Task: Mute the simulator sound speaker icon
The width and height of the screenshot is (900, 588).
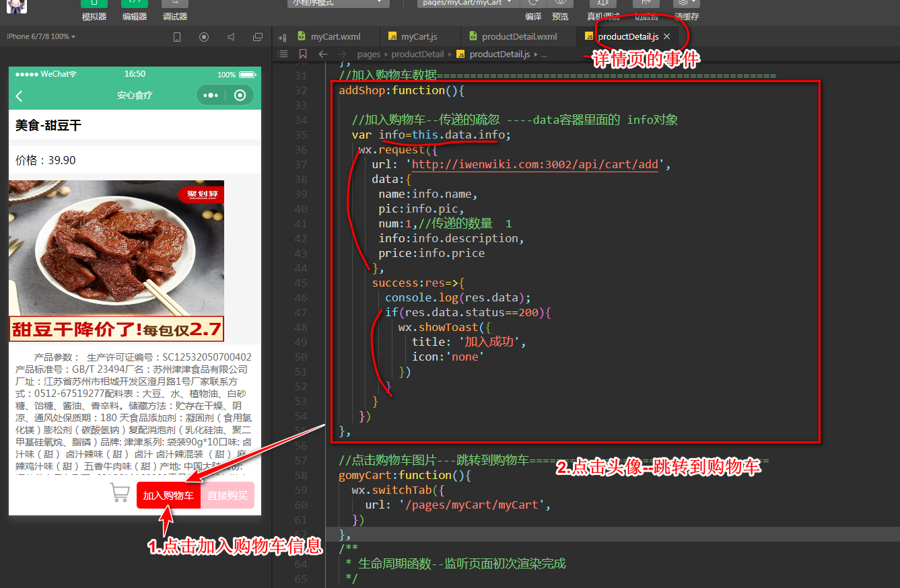Action: pos(231,37)
